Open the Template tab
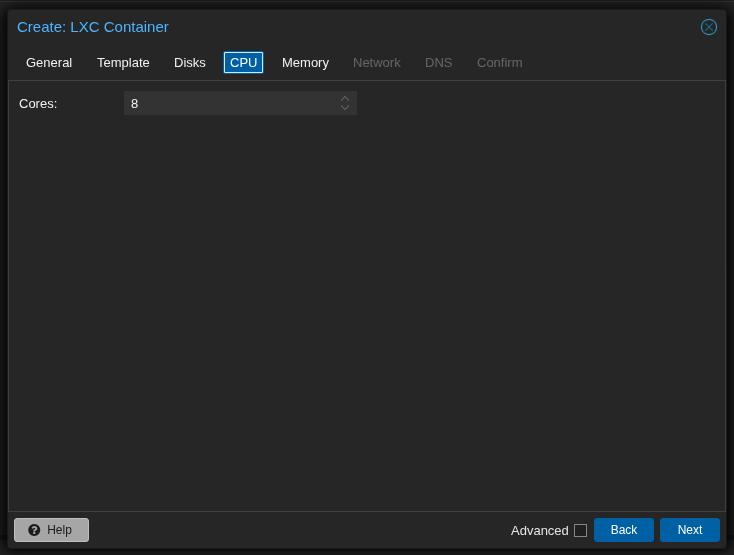 [x=123, y=62]
